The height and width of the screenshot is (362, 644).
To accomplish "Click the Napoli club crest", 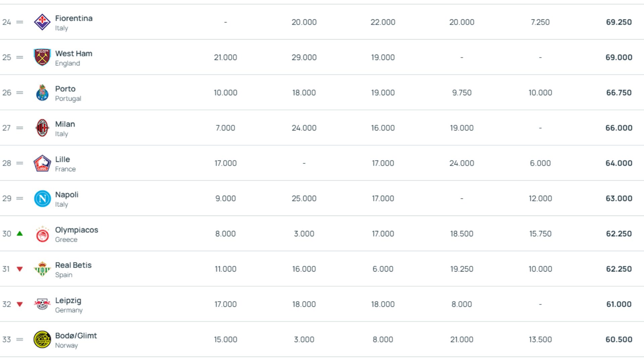I will click(x=42, y=198).
